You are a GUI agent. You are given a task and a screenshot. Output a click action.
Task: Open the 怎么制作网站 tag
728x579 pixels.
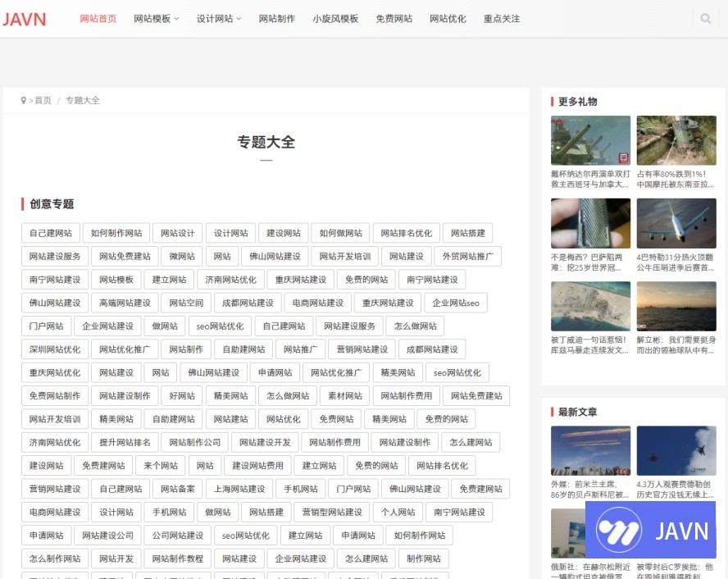(55, 558)
